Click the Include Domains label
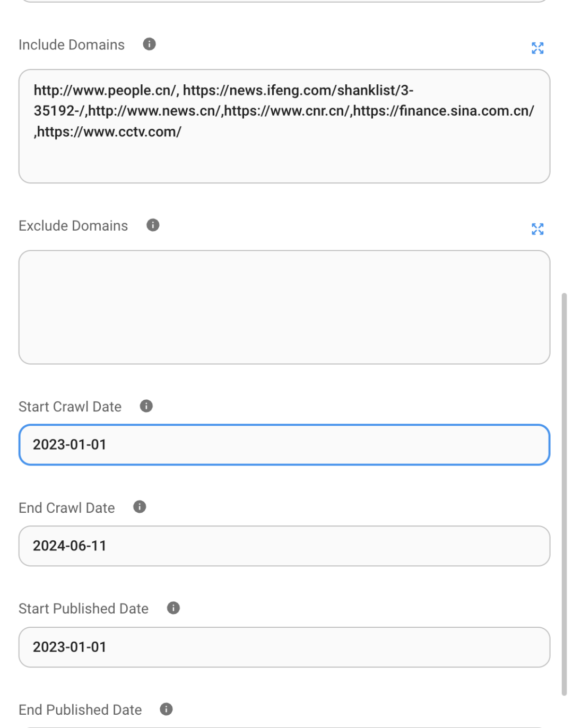The image size is (573, 728). point(72,45)
